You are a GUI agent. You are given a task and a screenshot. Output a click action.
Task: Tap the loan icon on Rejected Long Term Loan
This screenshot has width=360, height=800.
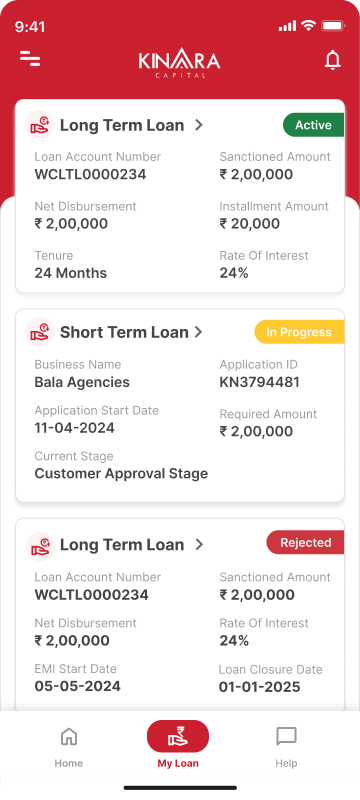pos(40,545)
